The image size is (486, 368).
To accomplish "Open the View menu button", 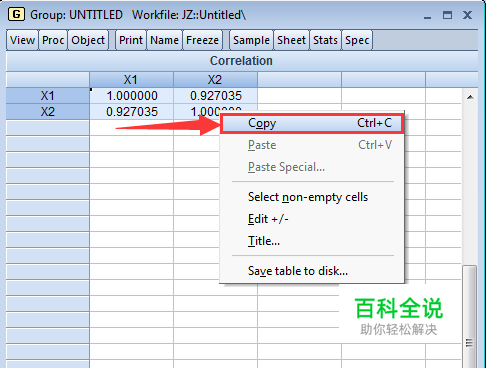I will pos(22,40).
